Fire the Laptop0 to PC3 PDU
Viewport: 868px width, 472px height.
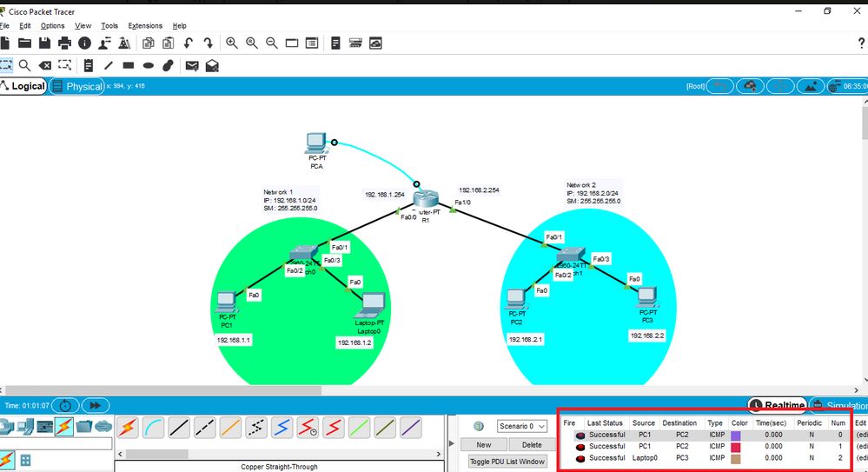coord(580,459)
